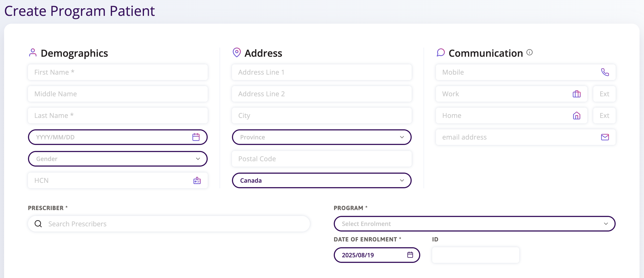Screen dimensions: 644x278
Task: Click the Address heading
Action: [263, 53]
